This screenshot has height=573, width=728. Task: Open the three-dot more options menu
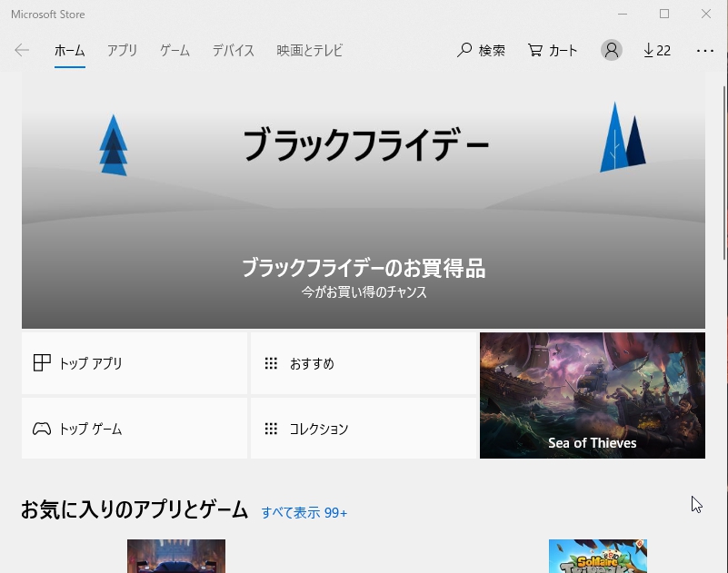(x=704, y=51)
